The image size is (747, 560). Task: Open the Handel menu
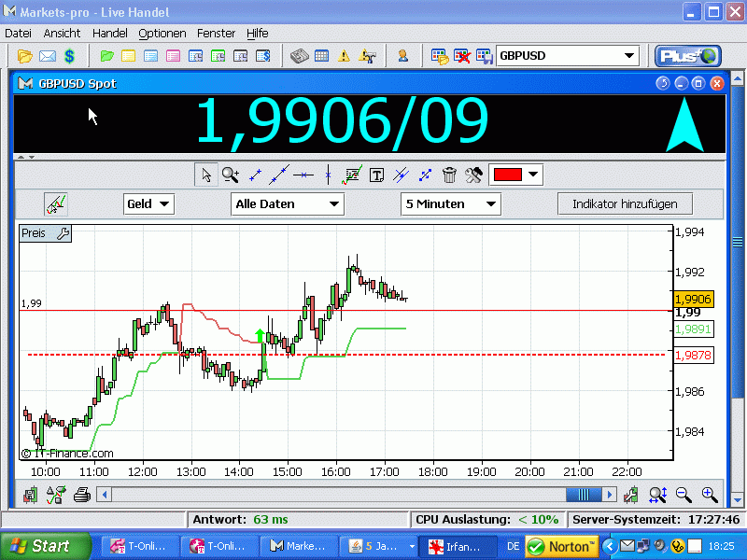(x=109, y=34)
